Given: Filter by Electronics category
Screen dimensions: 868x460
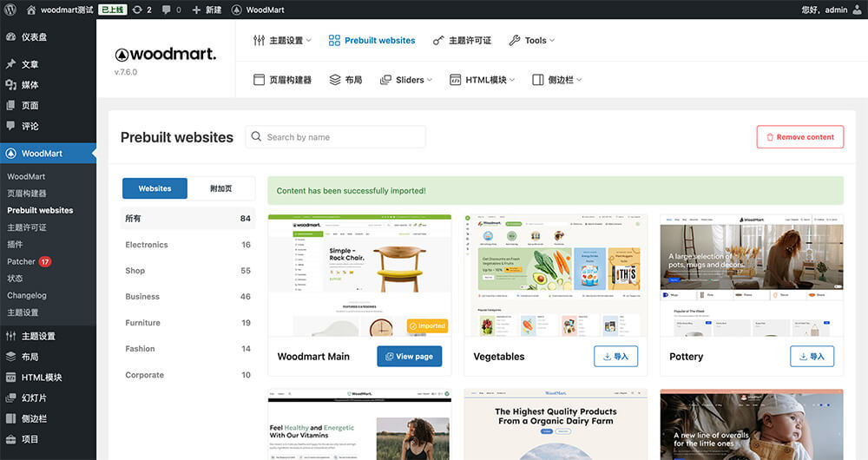Looking at the screenshot, I should (x=187, y=245).
